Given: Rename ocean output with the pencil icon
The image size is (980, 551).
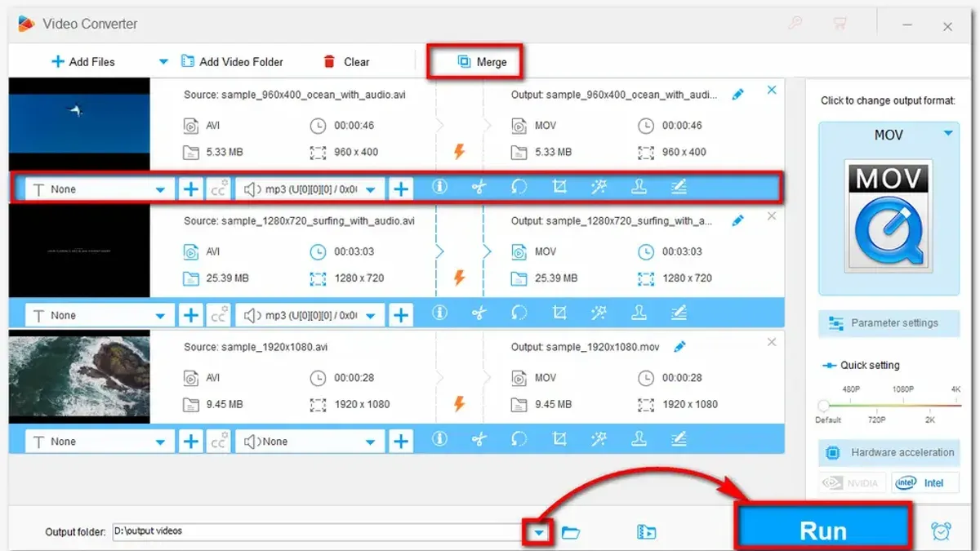Looking at the screenshot, I should [738, 95].
